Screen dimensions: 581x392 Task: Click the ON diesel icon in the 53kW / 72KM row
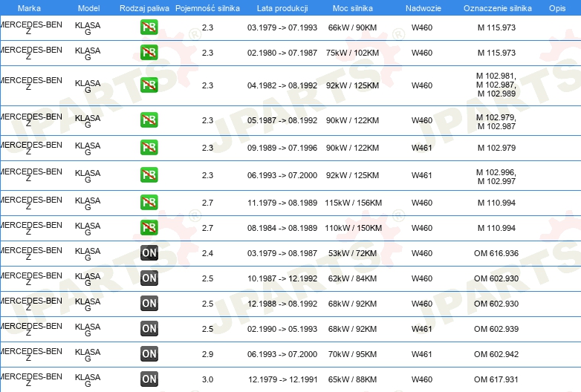click(x=149, y=253)
